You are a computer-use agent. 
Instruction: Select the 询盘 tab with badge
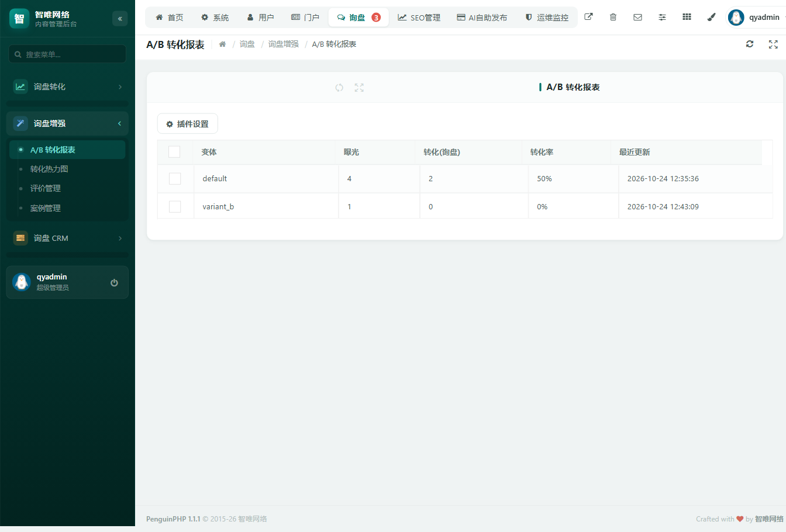(x=358, y=18)
